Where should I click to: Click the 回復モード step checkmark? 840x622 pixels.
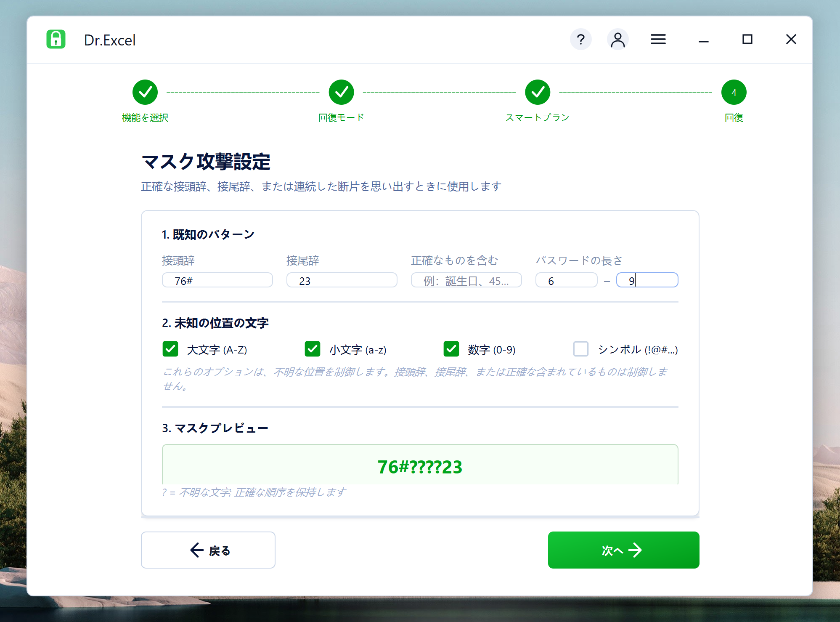click(341, 92)
